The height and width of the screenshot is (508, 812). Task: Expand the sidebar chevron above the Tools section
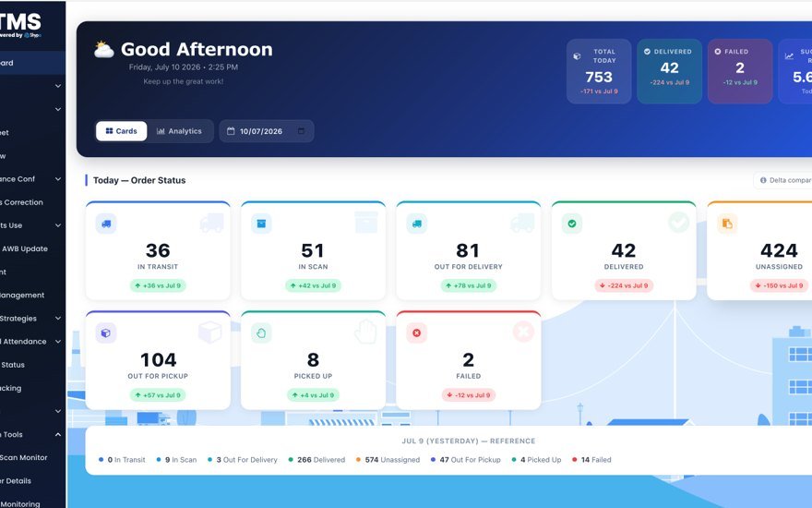58,411
